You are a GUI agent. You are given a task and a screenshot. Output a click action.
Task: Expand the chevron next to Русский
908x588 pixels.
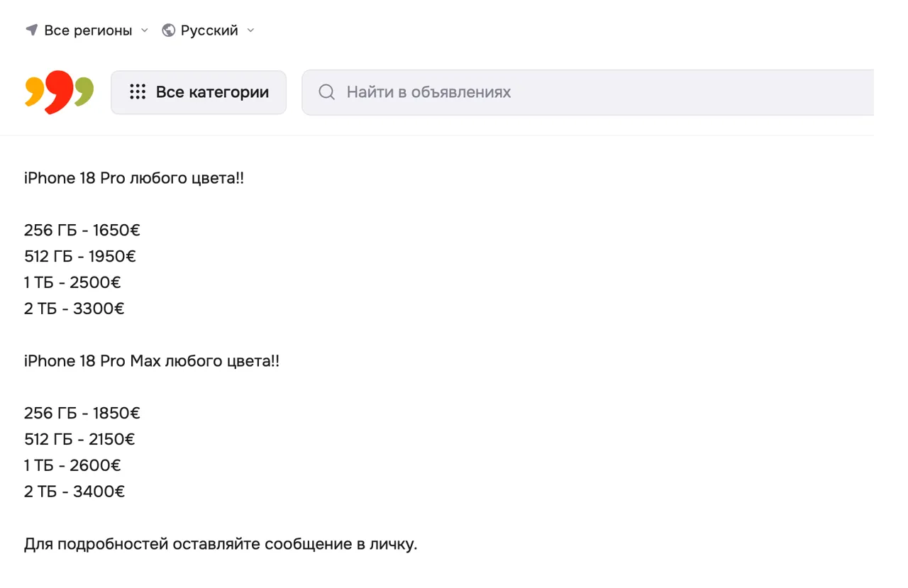tap(250, 30)
